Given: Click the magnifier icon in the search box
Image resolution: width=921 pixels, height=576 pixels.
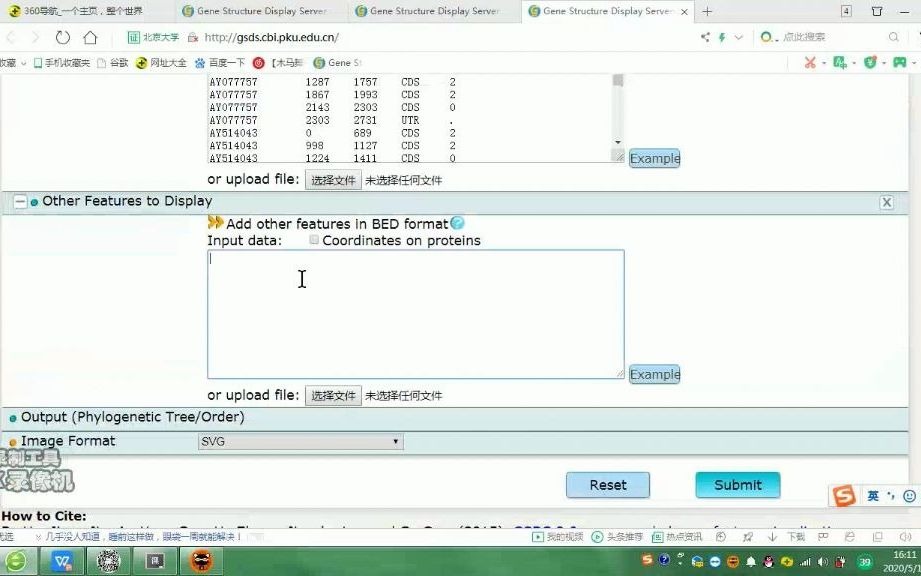Looking at the screenshot, I should 893,37.
